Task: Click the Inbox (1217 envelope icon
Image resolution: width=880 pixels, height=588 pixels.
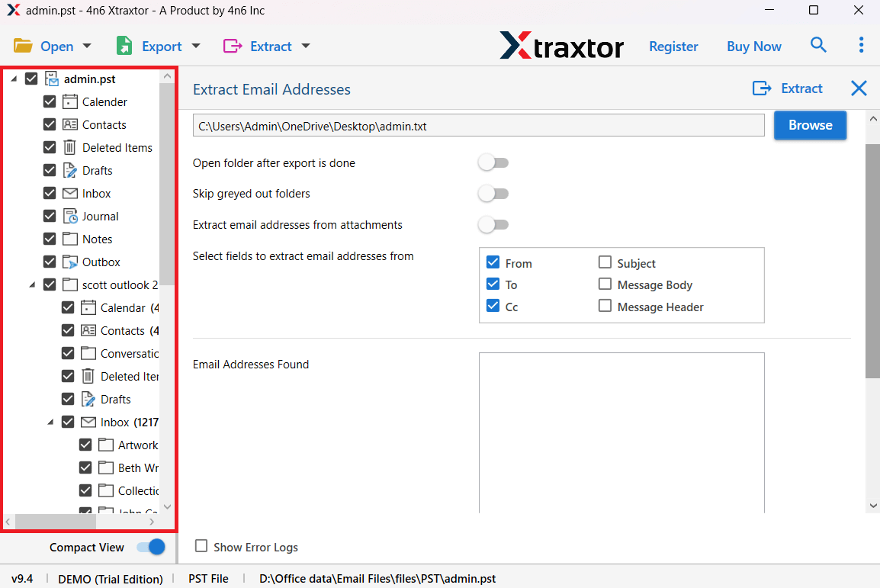Action: pyautogui.click(x=88, y=422)
